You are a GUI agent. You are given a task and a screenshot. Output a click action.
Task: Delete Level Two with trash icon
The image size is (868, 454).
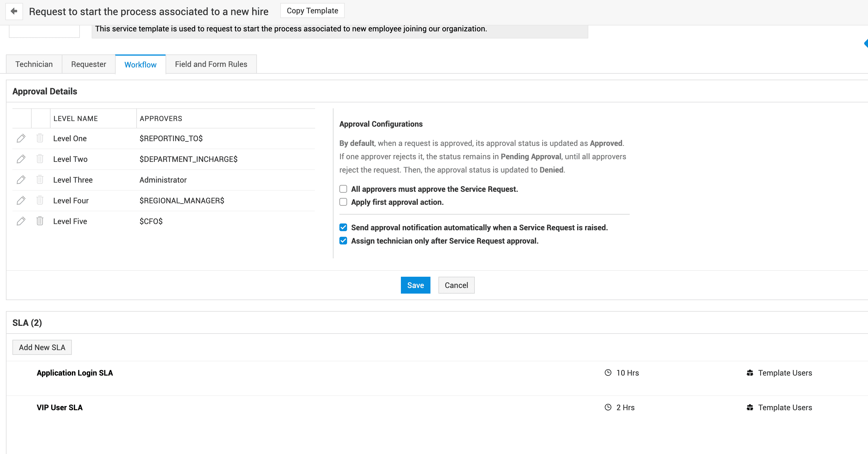40,159
